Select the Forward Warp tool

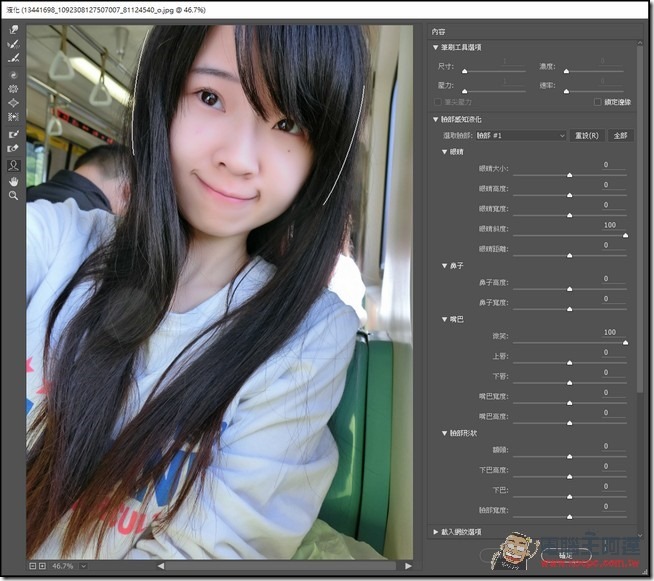point(14,30)
